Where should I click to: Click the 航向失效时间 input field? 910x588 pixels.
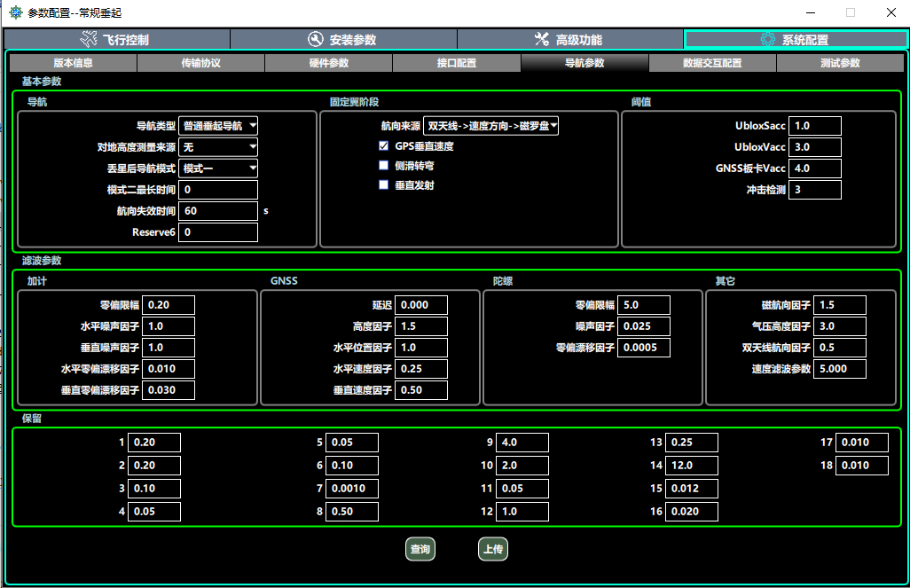(x=218, y=211)
